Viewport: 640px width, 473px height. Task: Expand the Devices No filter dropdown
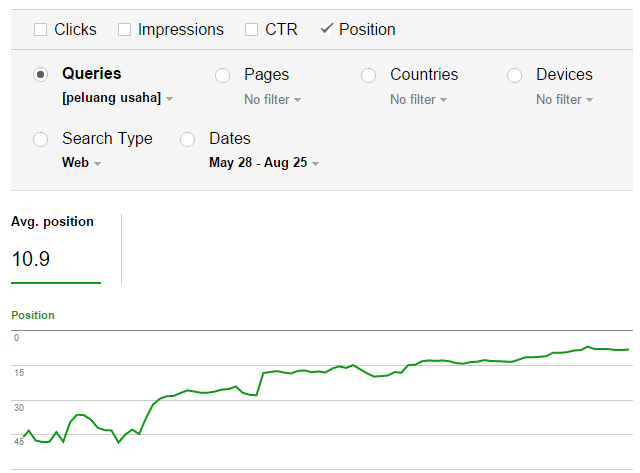[564, 99]
